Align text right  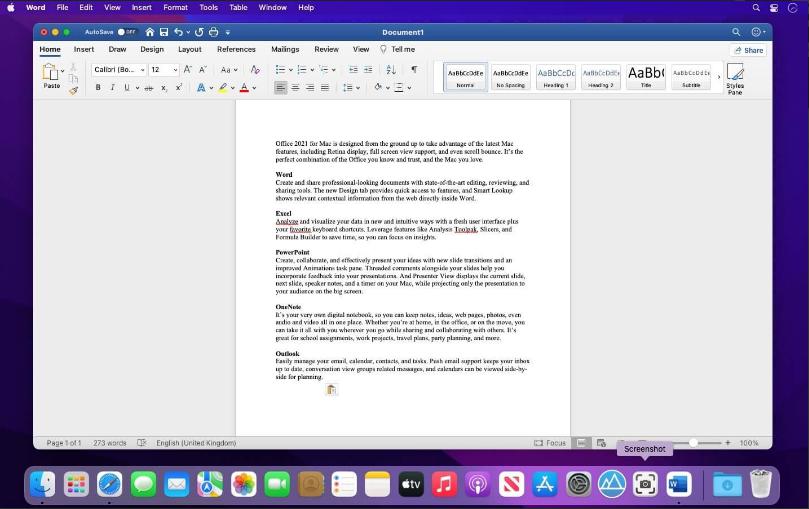click(x=310, y=88)
